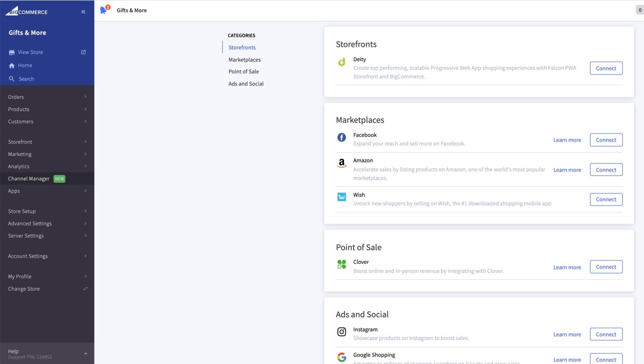
Task: Click the Search magnifier icon
Action: (x=12, y=79)
